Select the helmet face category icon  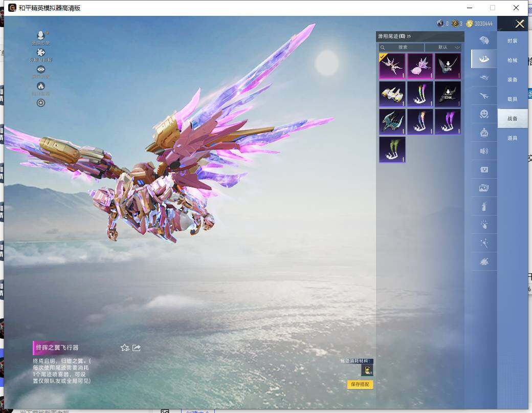(484, 40)
